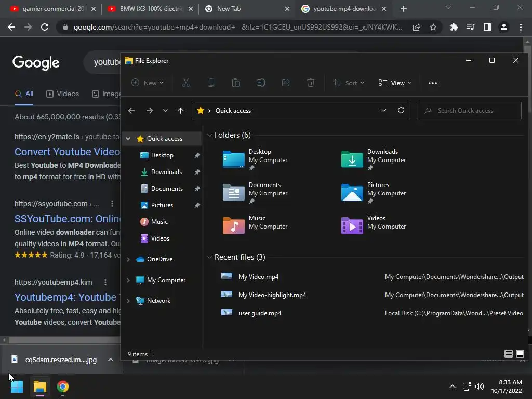Open the See more three-dots menu
532x399 pixels.
(x=433, y=83)
